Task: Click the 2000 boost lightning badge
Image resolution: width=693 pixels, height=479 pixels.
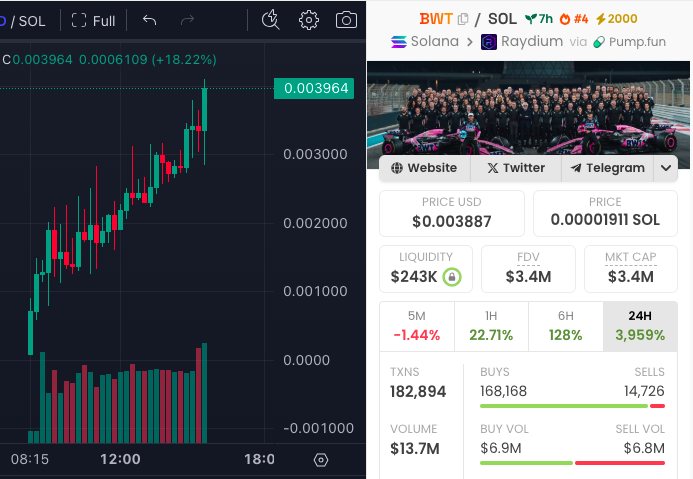Action: (x=616, y=19)
